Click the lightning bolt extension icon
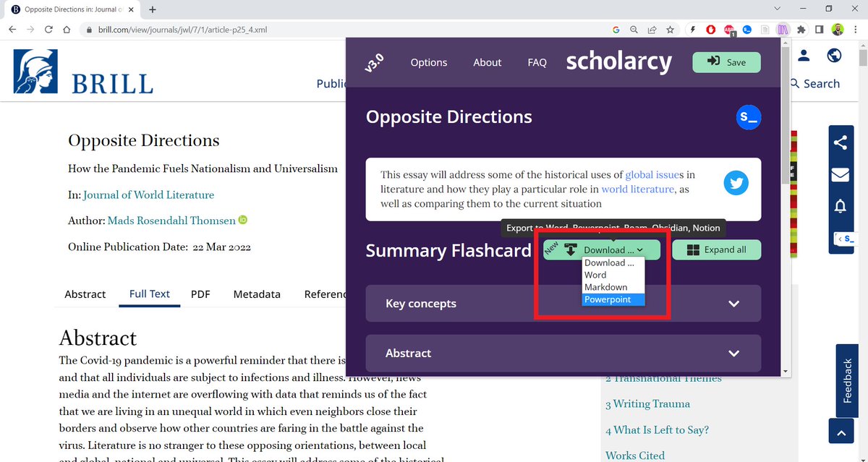Viewport: 868px width, 462px height. coord(693,30)
